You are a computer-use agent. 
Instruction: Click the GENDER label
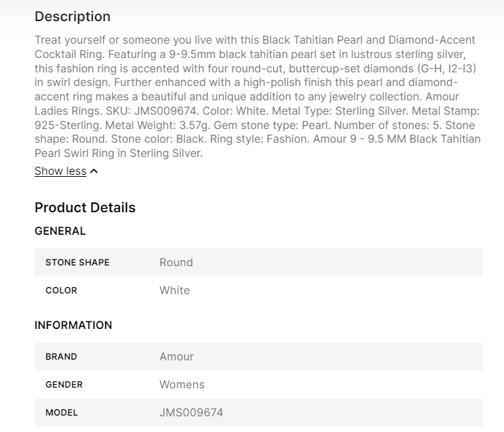(64, 385)
